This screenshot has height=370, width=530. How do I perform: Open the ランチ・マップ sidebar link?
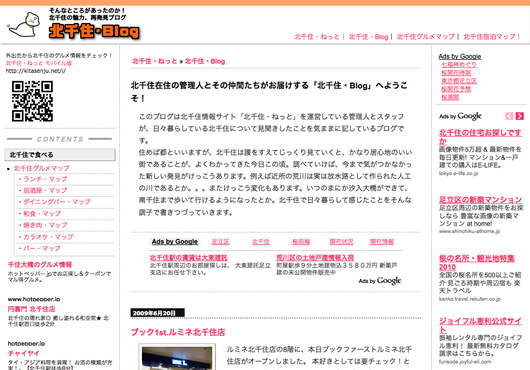click(45, 179)
